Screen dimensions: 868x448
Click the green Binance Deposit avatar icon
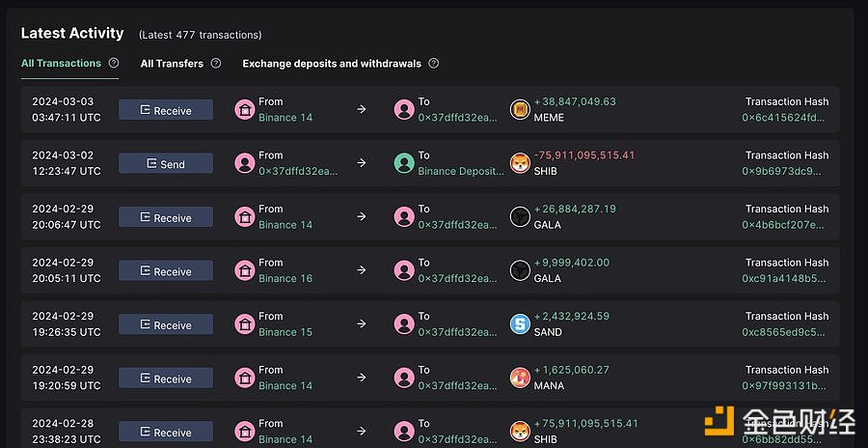pyautogui.click(x=404, y=163)
